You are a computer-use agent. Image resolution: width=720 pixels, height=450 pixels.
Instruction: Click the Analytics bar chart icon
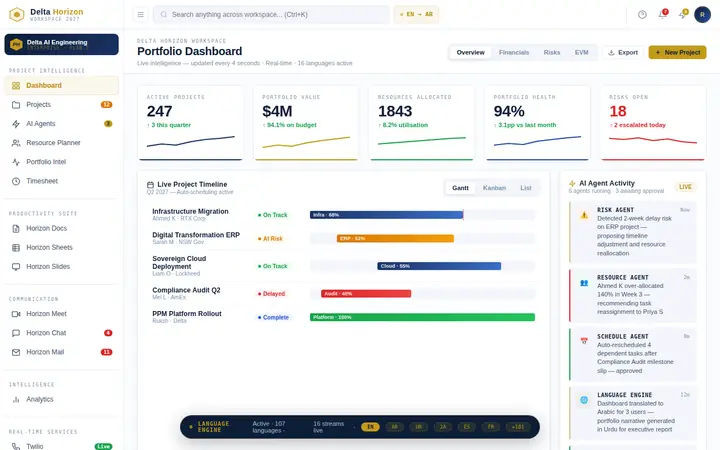16,399
